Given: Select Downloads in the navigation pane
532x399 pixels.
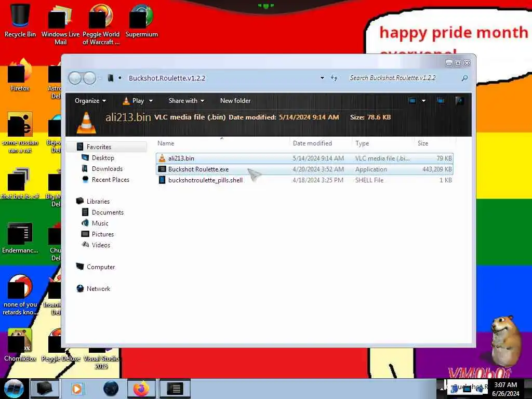Looking at the screenshot, I should click(107, 169).
